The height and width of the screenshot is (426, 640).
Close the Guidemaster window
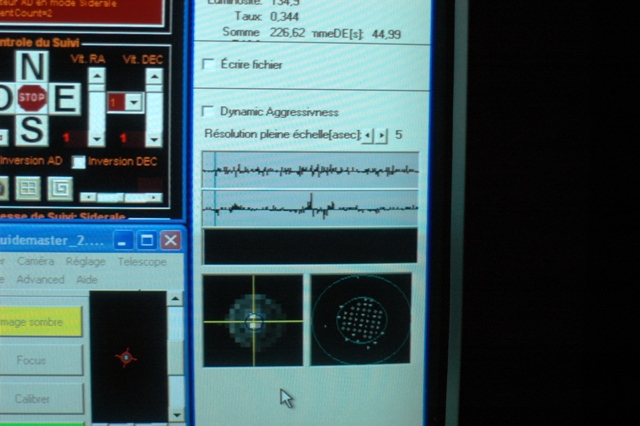(171, 240)
